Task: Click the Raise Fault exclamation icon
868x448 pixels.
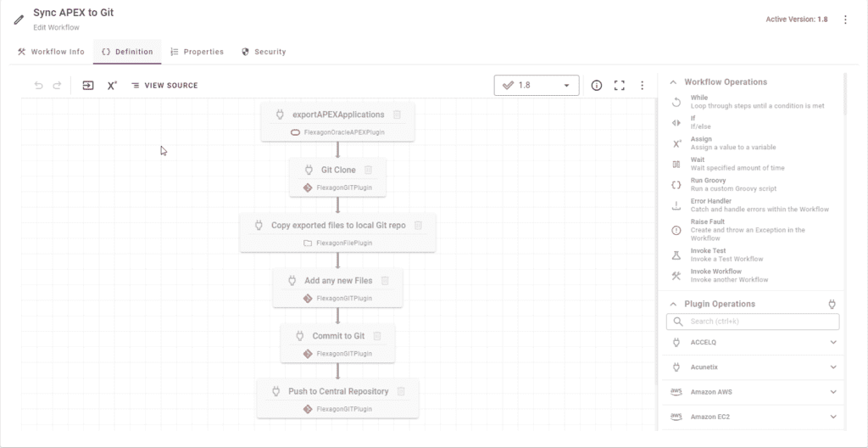Action: [x=676, y=230]
